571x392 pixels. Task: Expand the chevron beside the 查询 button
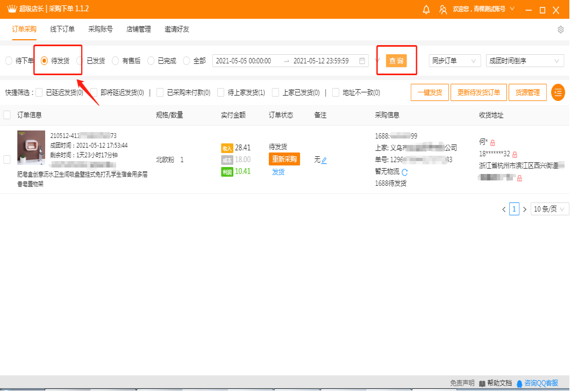pyautogui.click(x=376, y=61)
